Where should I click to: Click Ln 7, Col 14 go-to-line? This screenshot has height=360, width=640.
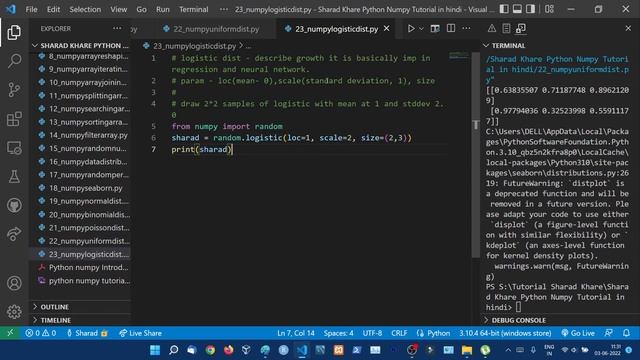296,333
